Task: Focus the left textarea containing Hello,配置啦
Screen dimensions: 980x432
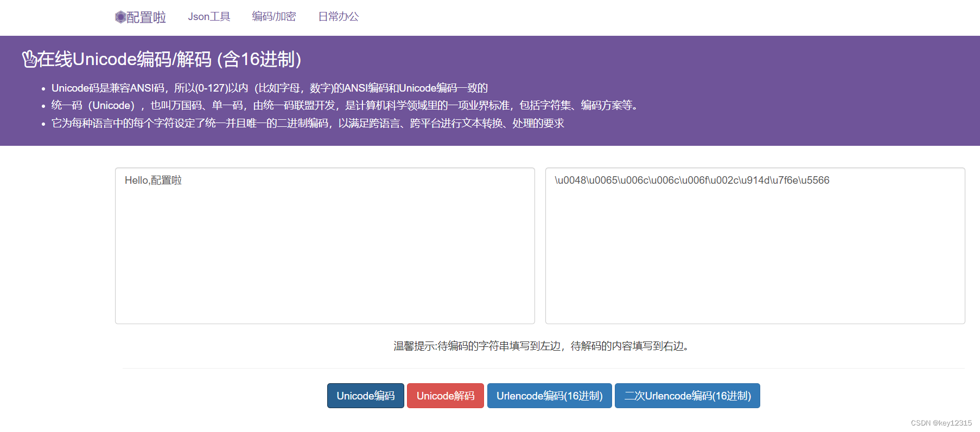Action: (x=325, y=246)
